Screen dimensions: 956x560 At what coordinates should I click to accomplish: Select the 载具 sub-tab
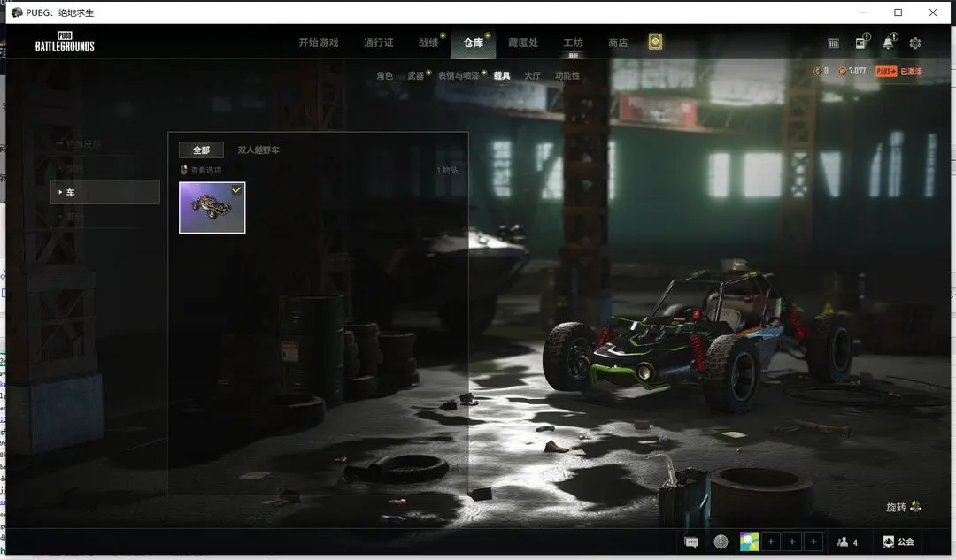point(502,75)
